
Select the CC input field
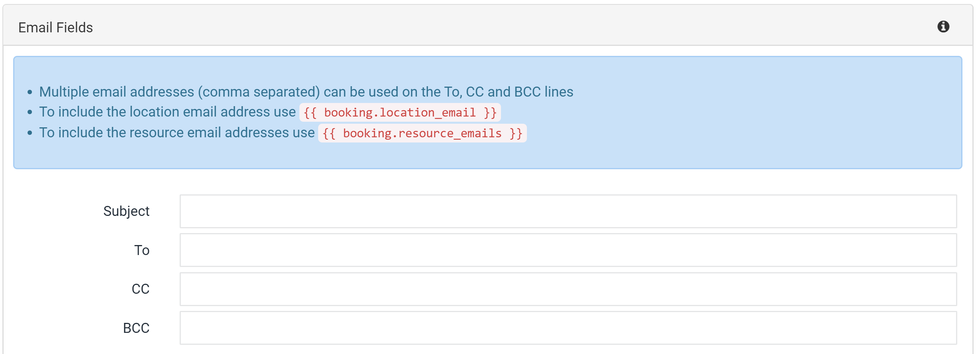(568, 289)
